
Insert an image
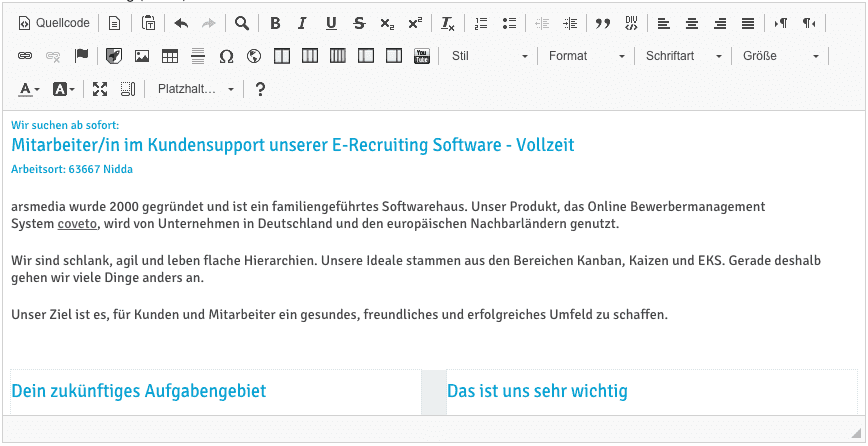point(142,56)
